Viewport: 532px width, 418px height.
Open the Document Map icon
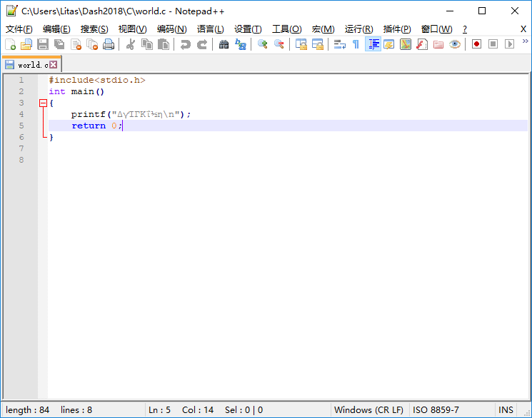(406, 44)
